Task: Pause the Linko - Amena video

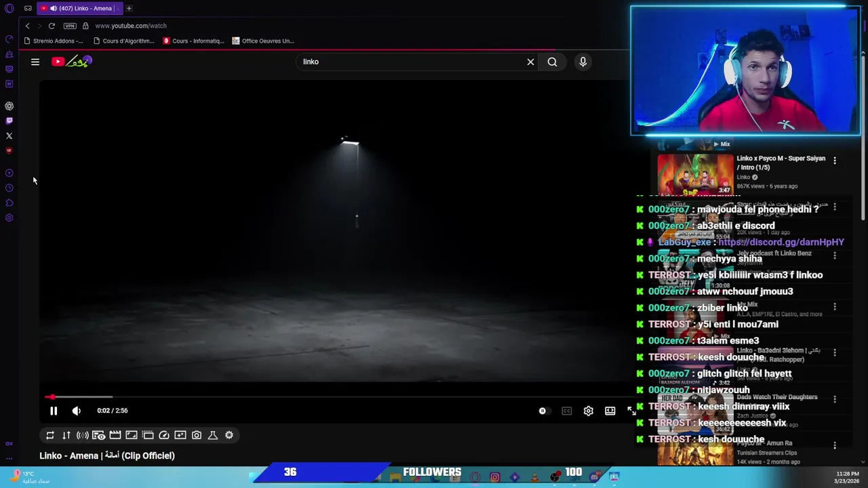Action: (x=54, y=411)
